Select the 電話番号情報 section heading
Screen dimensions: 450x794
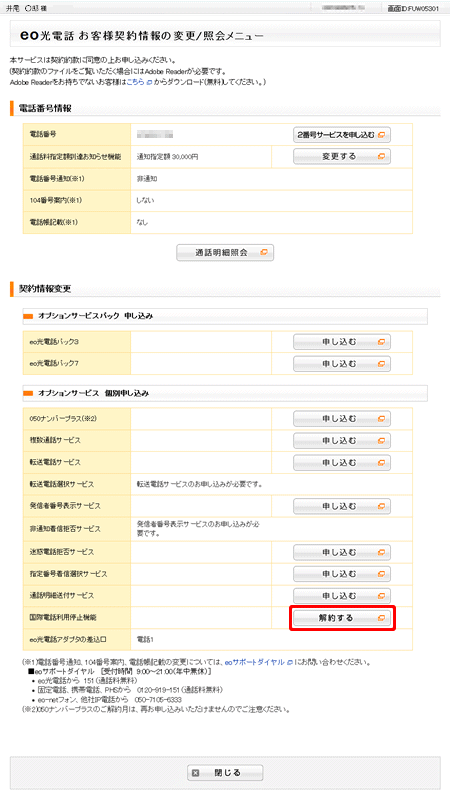(45, 108)
